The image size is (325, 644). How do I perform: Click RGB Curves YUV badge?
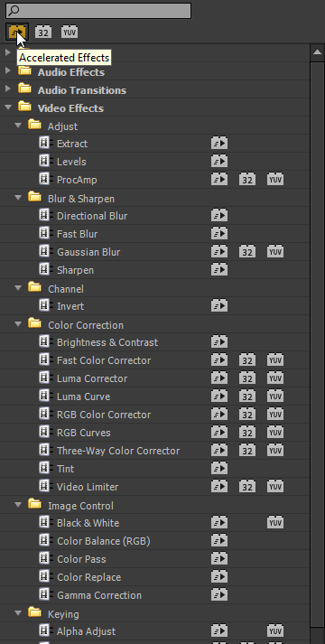pos(275,432)
